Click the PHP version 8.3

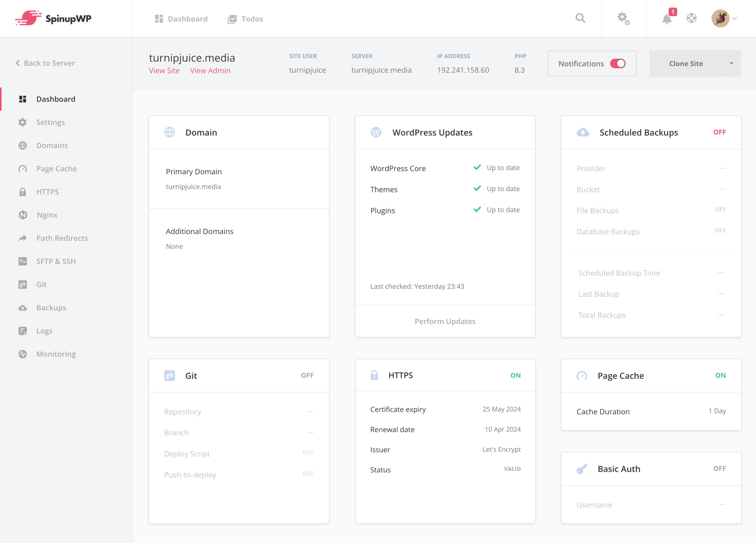pos(519,70)
